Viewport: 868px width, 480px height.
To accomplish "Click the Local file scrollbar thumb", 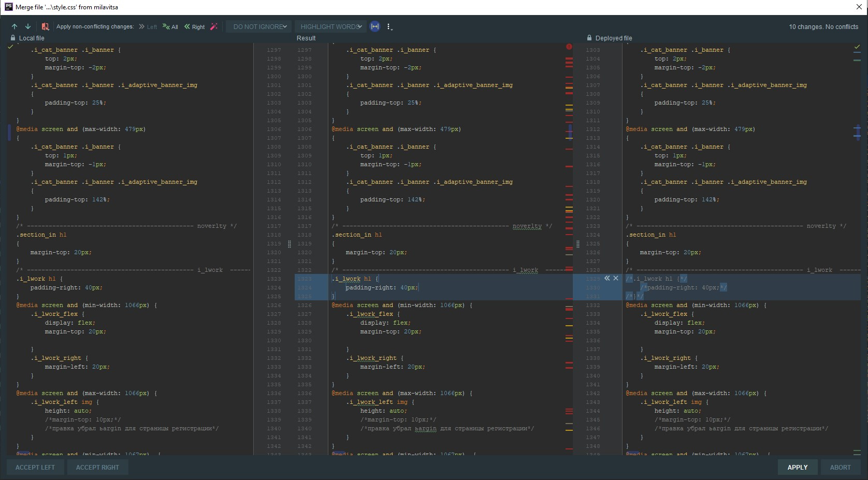I will click(9, 133).
